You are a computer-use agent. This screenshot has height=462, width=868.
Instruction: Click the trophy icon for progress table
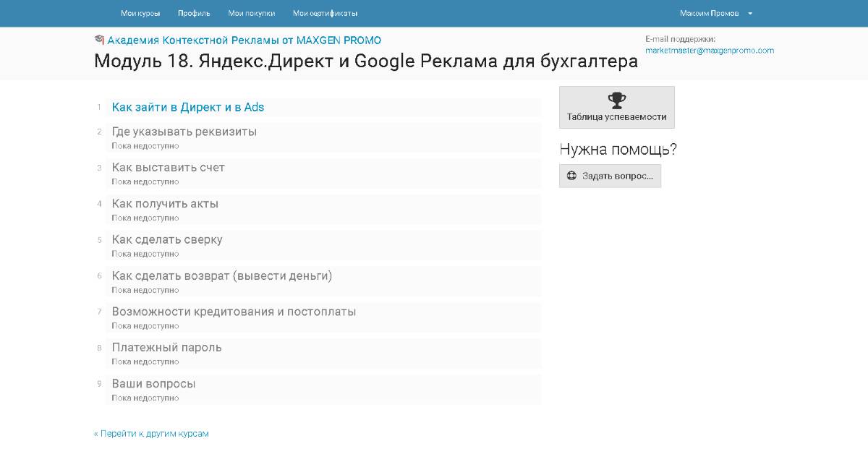pyautogui.click(x=616, y=100)
